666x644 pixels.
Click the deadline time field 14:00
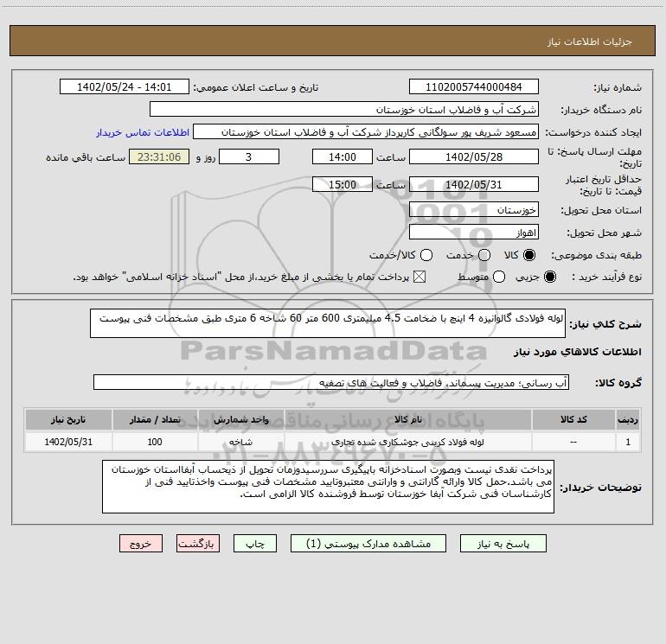tap(343, 156)
